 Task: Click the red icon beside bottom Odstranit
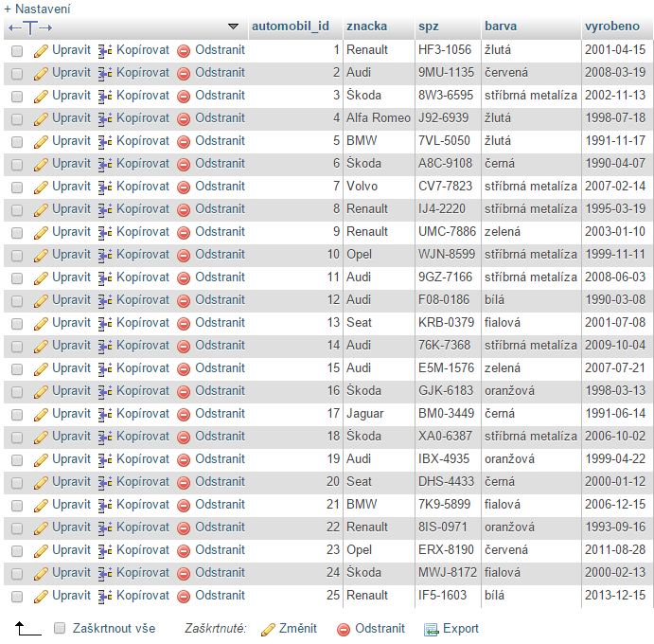click(x=344, y=629)
